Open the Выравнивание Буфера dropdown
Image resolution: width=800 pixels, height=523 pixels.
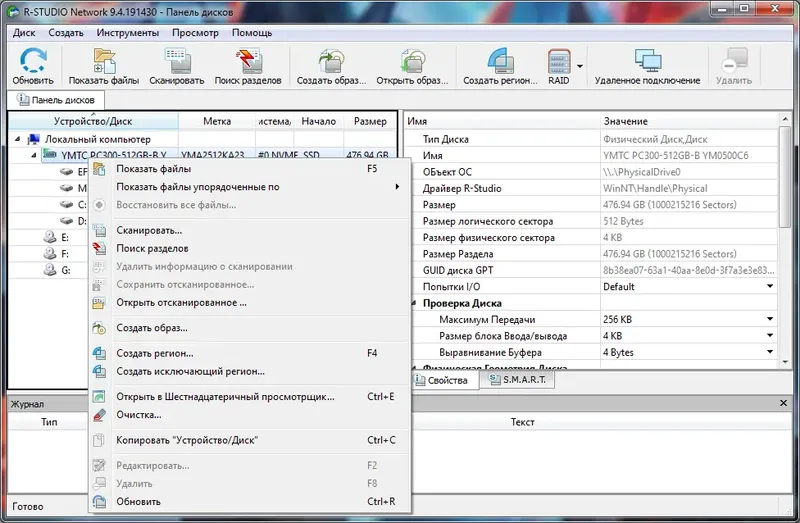770,352
